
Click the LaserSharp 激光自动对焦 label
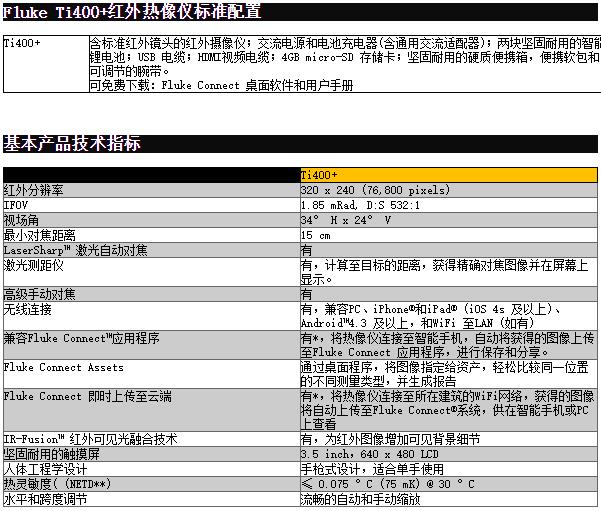(76, 250)
